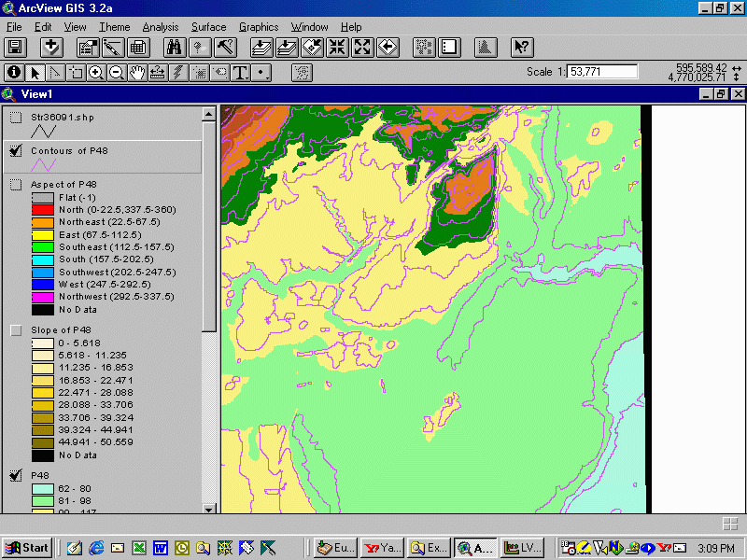Pick the Pan hand tool

(x=137, y=73)
